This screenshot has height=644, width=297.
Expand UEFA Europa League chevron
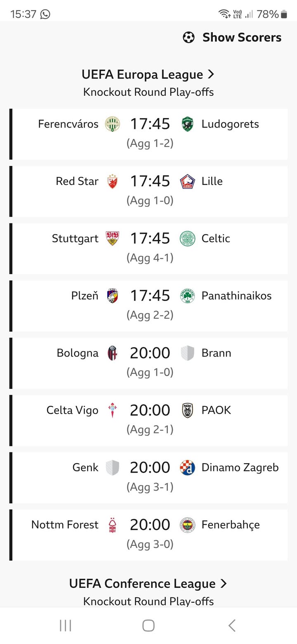(x=211, y=74)
